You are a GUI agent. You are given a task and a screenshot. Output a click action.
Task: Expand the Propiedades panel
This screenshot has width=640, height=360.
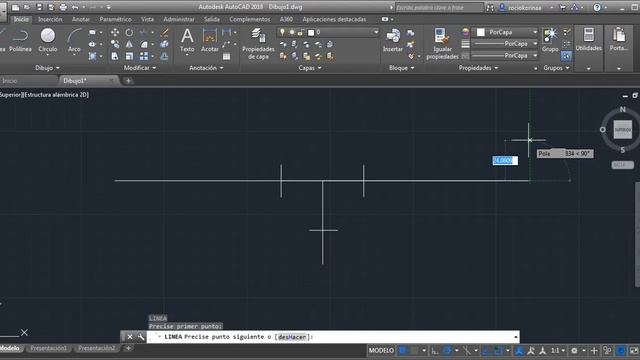click(x=478, y=68)
